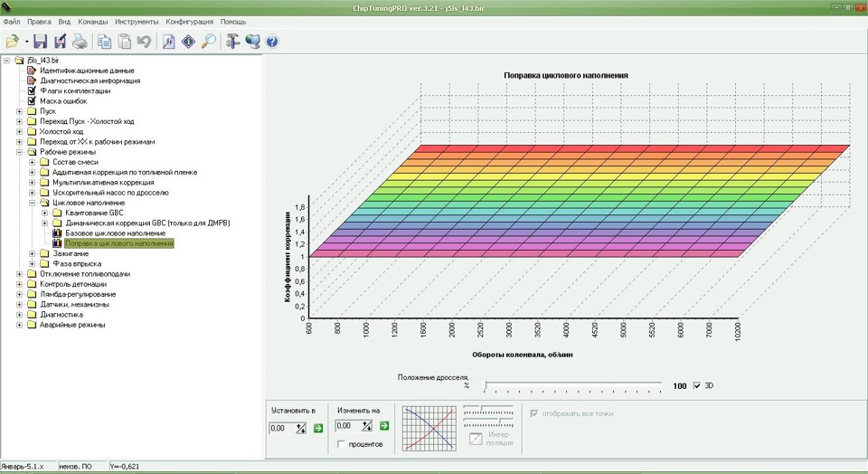Viewport: 868px width, 474px height.
Task: Click the Изменить на value field
Action: [348, 426]
